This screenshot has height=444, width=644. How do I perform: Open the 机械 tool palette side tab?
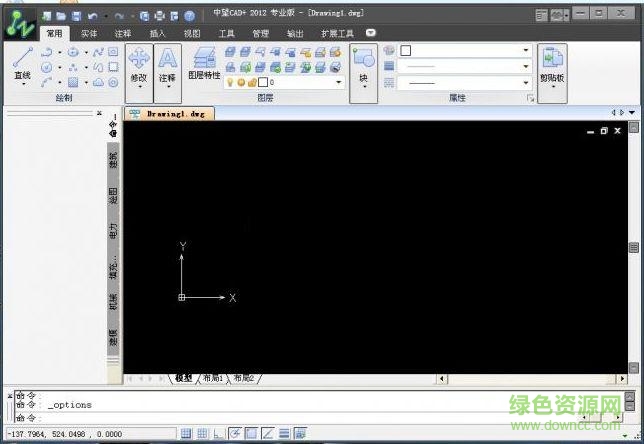[113, 301]
